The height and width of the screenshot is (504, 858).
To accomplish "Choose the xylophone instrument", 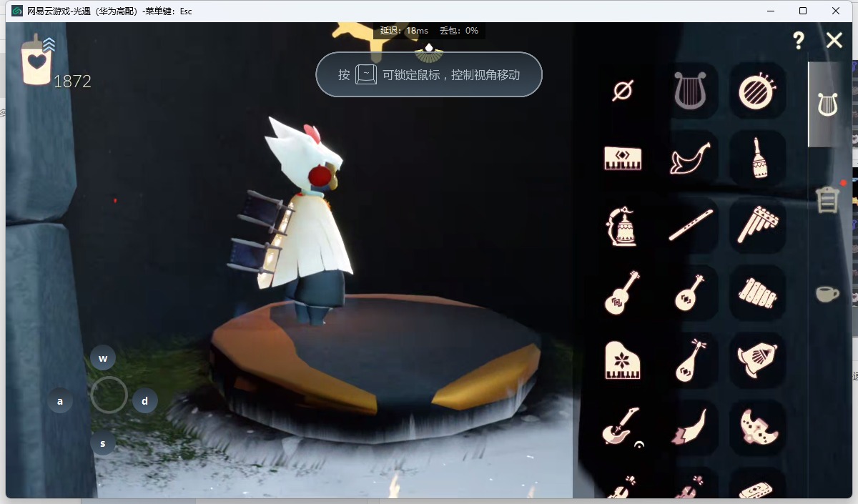I will 757,293.
